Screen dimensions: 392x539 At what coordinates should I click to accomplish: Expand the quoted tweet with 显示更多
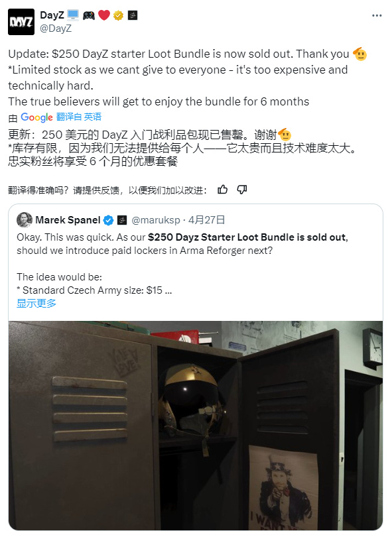(x=36, y=303)
